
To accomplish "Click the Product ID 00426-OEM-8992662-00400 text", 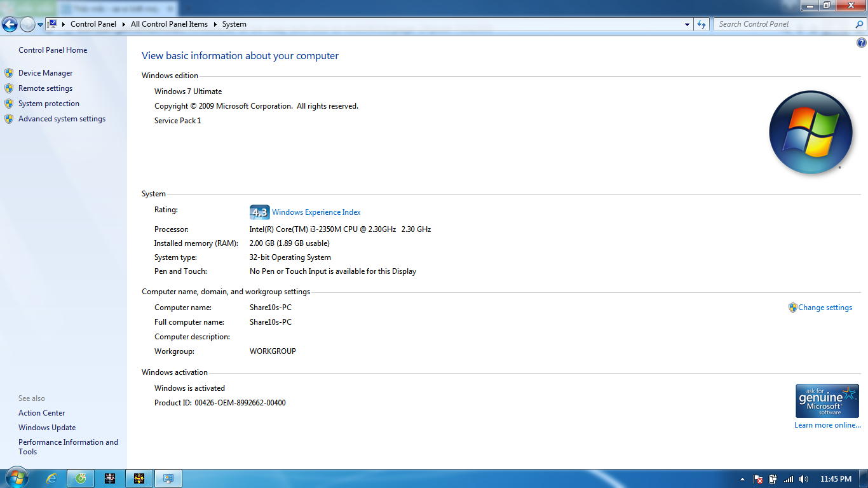I will point(220,403).
